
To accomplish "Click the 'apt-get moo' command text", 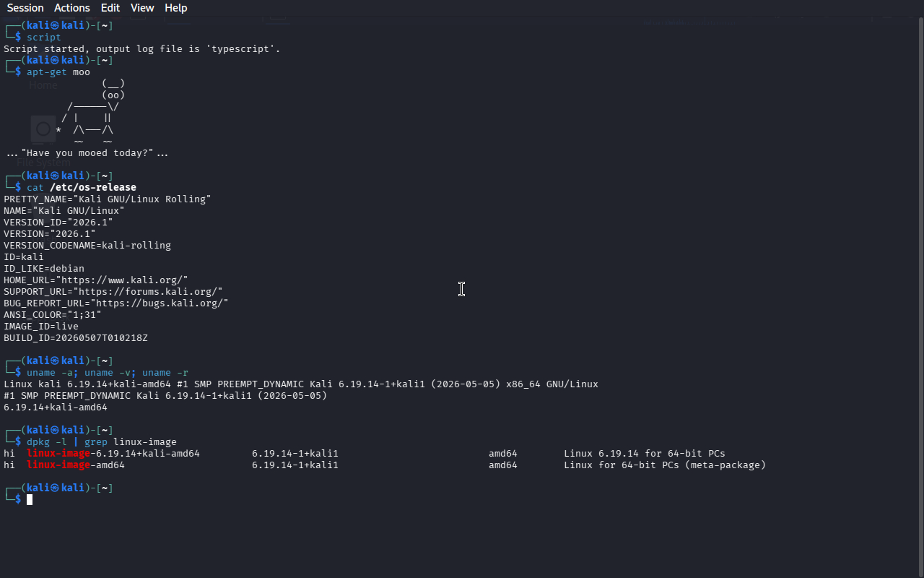I will [x=58, y=72].
